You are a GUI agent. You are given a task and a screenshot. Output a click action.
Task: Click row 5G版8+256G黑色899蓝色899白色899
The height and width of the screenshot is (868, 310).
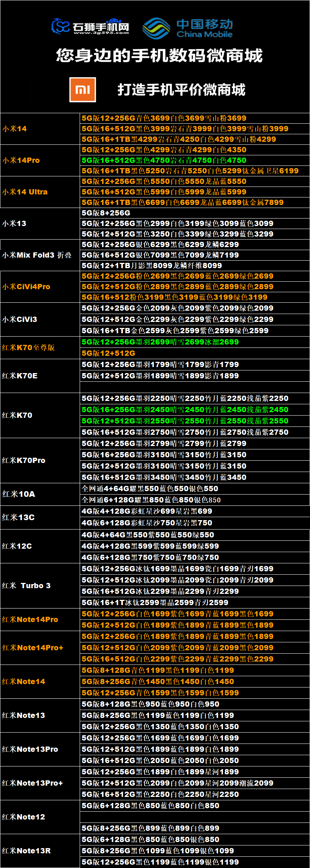[x=195, y=828]
